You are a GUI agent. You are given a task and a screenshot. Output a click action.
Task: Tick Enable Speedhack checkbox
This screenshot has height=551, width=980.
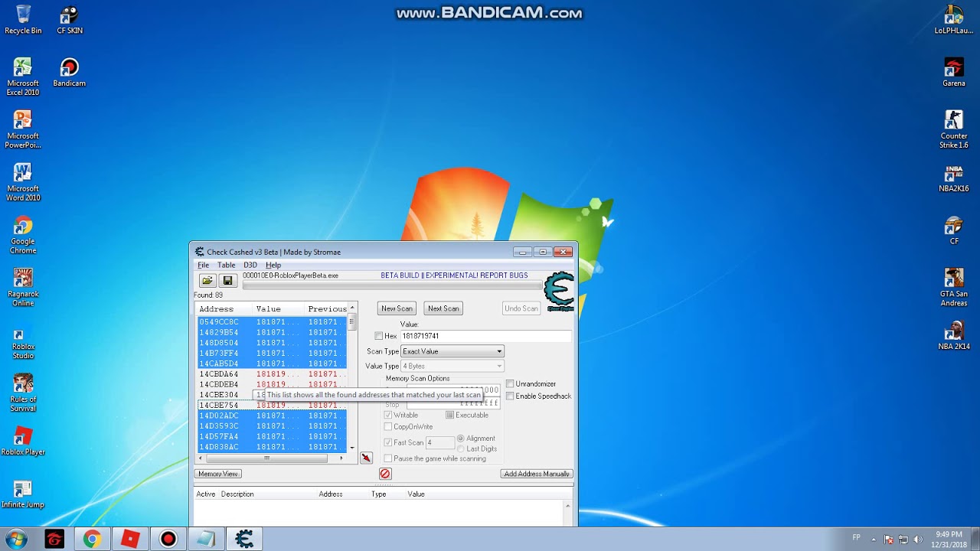click(x=510, y=396)
